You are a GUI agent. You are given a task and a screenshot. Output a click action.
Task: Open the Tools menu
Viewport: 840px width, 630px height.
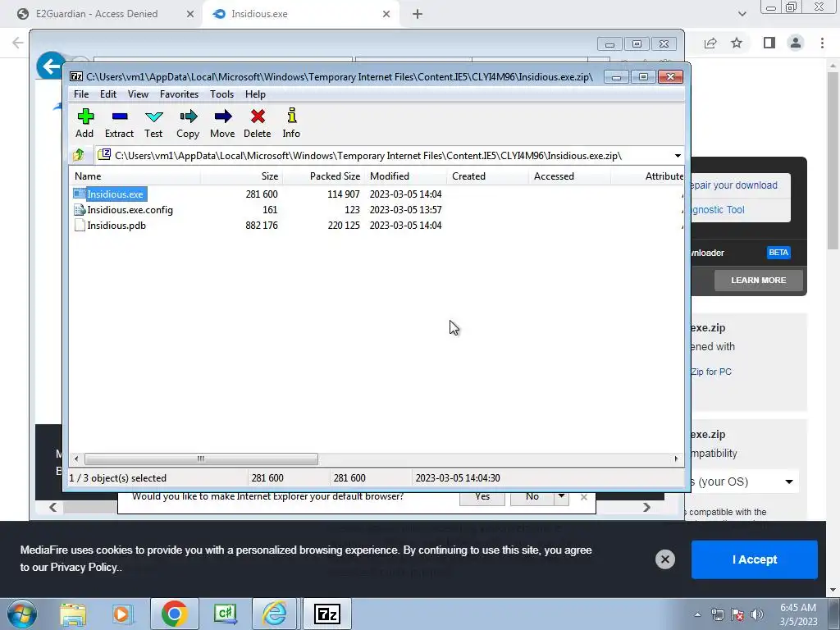click(221, 94)
